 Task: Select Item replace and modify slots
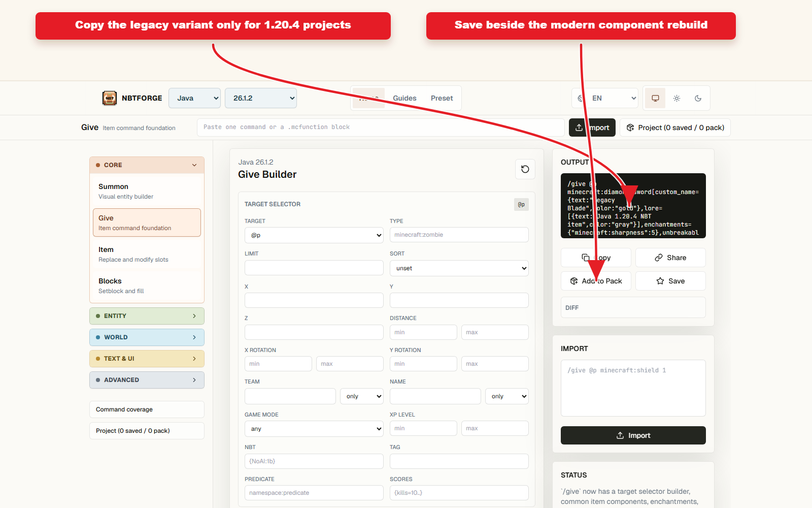click(147, 254)
